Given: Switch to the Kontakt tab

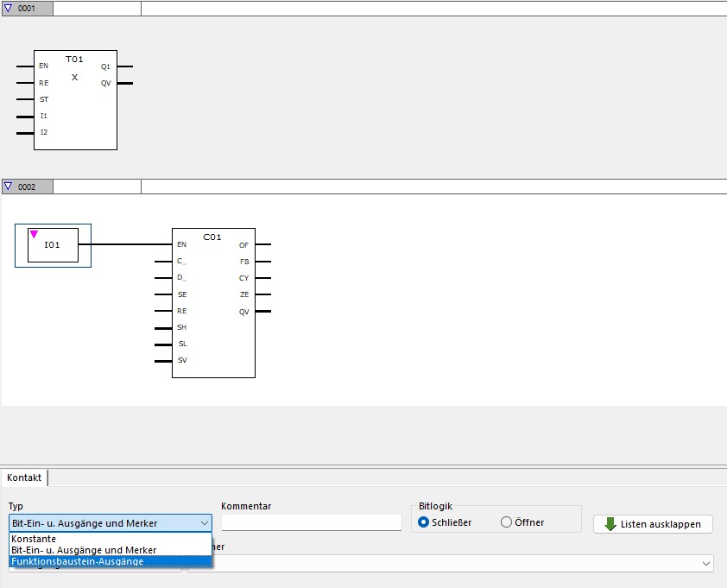Looking at the screenshot, I should click(24, 477).
